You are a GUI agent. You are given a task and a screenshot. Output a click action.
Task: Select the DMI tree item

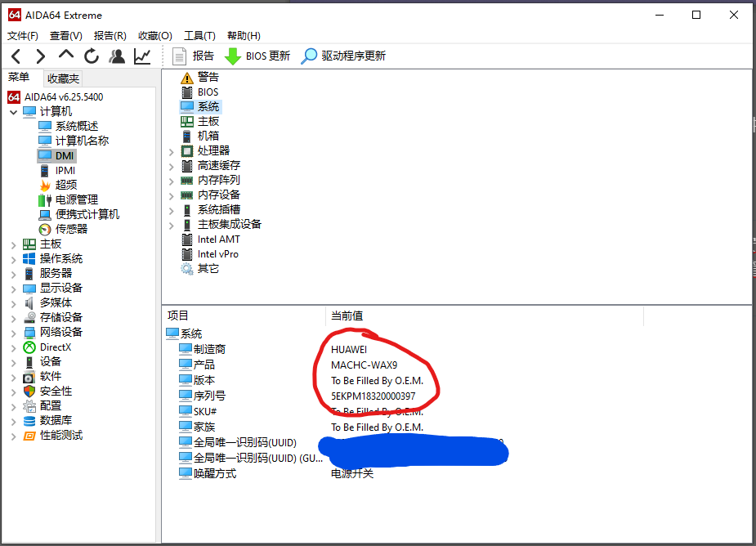[x=56, y=156]
